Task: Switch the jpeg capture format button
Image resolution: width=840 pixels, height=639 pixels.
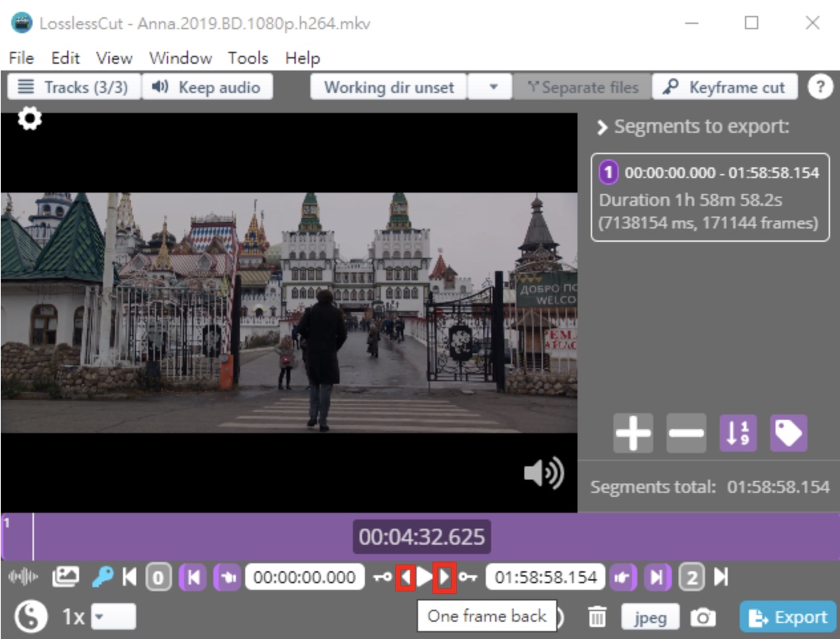Action: pyautogui.click(x=650, y=617)
